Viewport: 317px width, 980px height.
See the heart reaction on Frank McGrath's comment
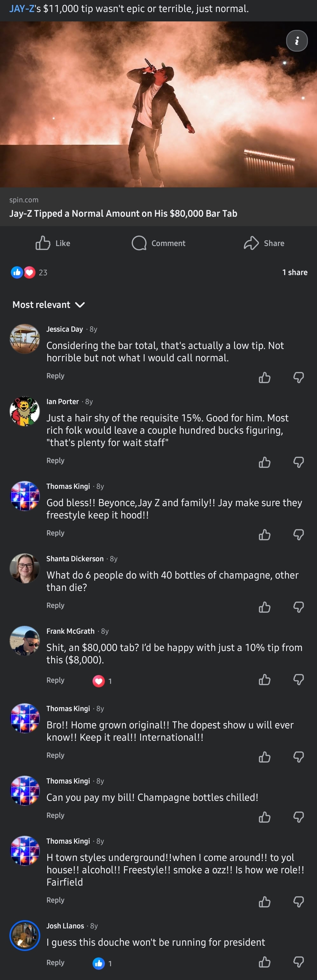tap(99, 681)
